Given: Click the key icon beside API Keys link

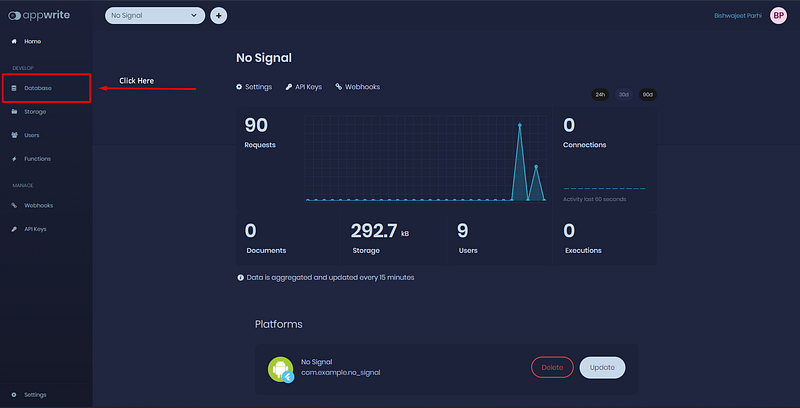Looking at the screenshot, I should click(x=288, y=87).
